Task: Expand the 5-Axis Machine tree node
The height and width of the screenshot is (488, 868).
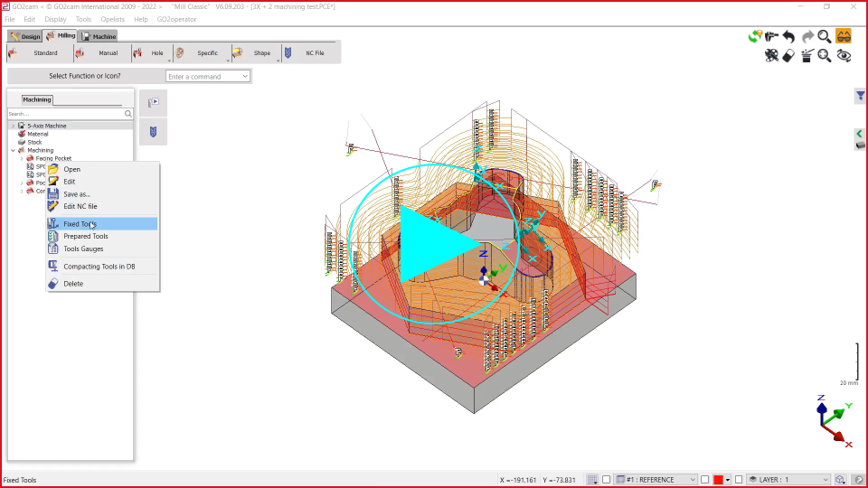Action: [x=13, y=126]
